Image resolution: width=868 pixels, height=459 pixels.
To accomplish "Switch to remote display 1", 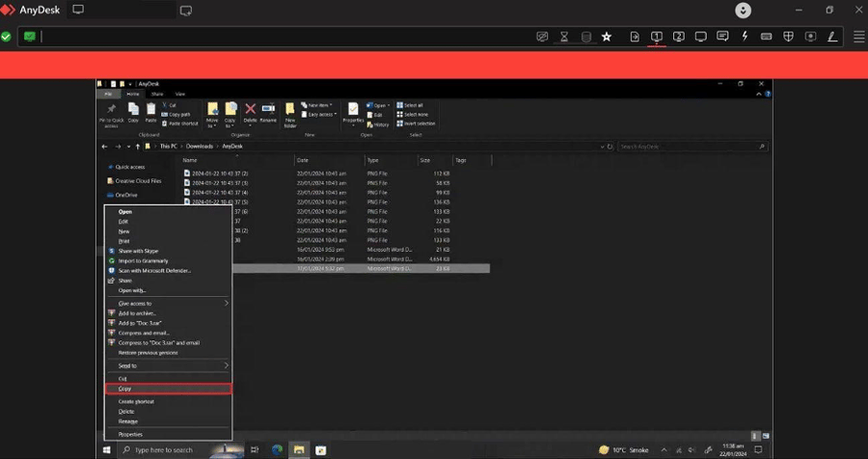I will [657, 37].
